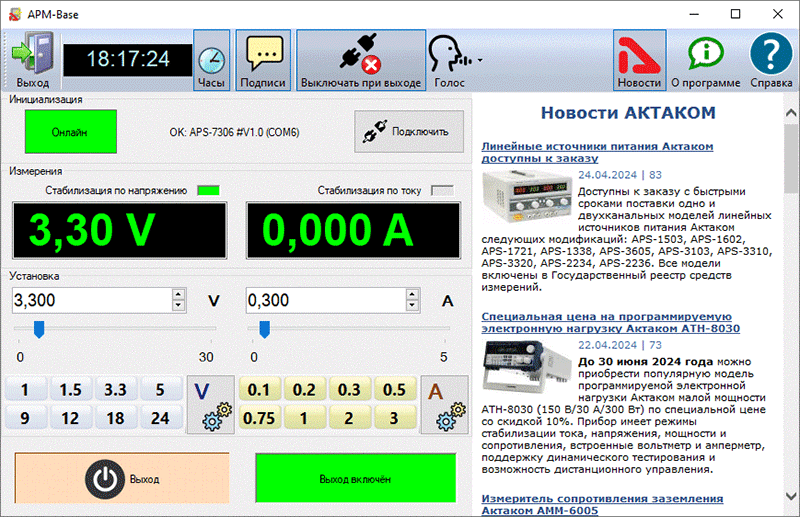Click the Новости АКТАКОМ heading
The width and height of the screenshot is (800, 517).
[628, 113]
